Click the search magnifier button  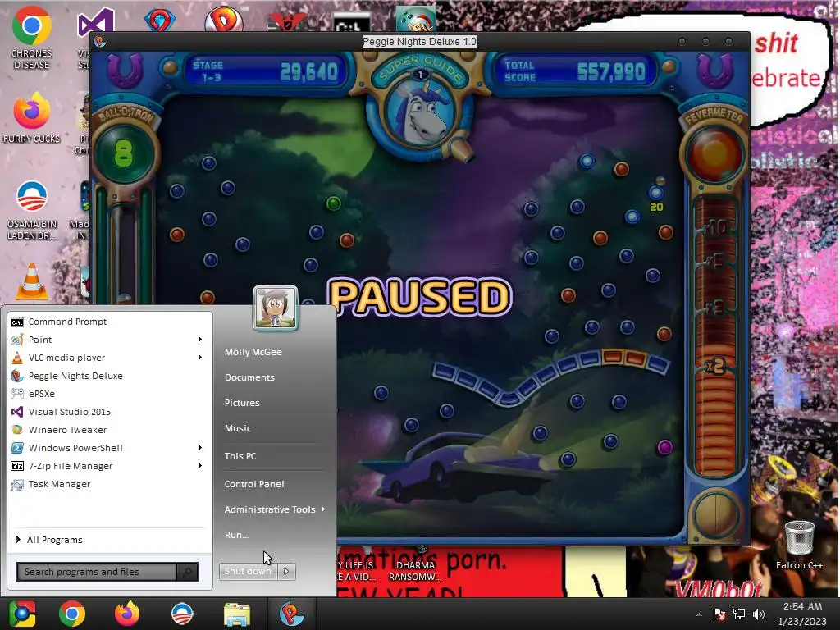click(x=188, y=572)
